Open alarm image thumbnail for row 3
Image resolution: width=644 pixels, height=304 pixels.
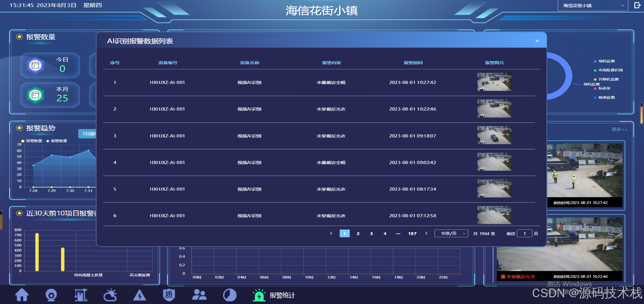click(x=494, y=135)
